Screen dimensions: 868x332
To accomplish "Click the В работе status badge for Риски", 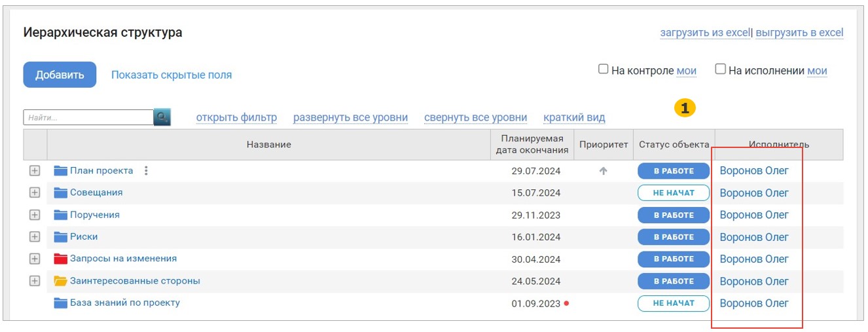I will click(674, 237).
